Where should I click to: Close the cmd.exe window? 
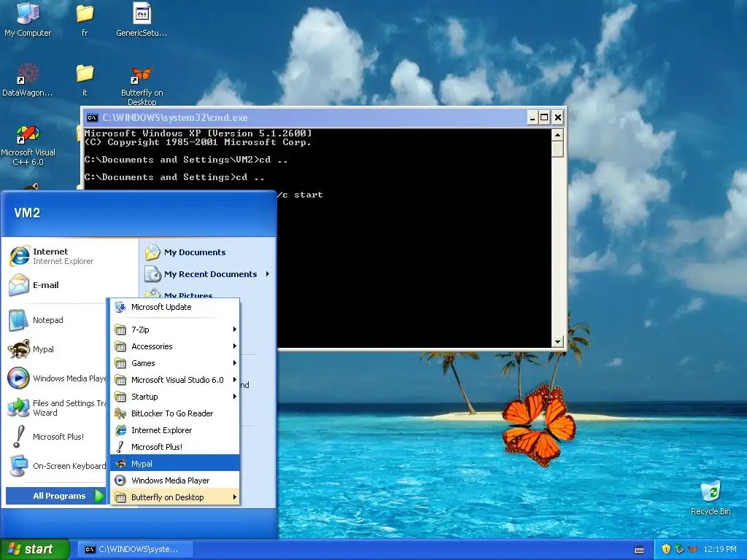pos(558,117)
